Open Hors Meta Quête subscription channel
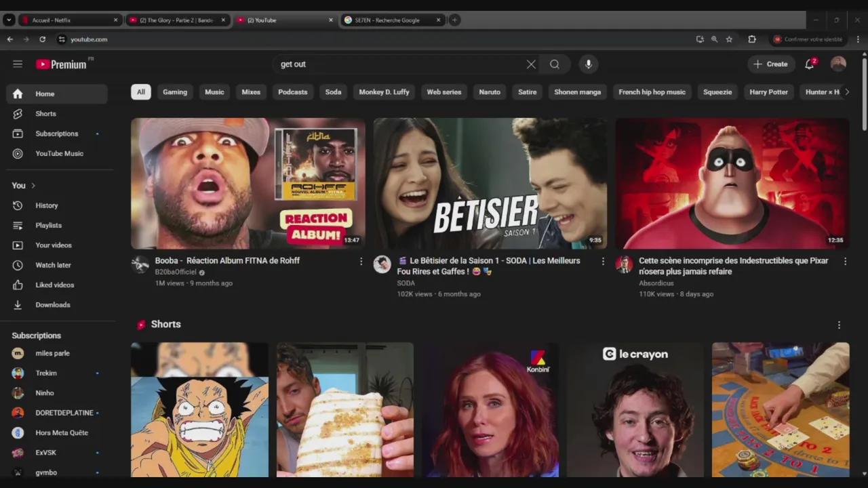This screenshot has height=488, width=868. [57, 432]
